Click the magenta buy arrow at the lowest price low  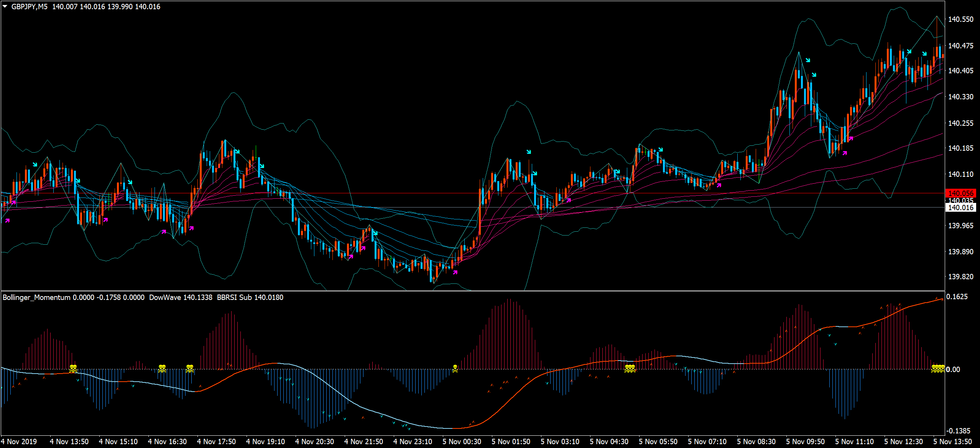[455, 272]
